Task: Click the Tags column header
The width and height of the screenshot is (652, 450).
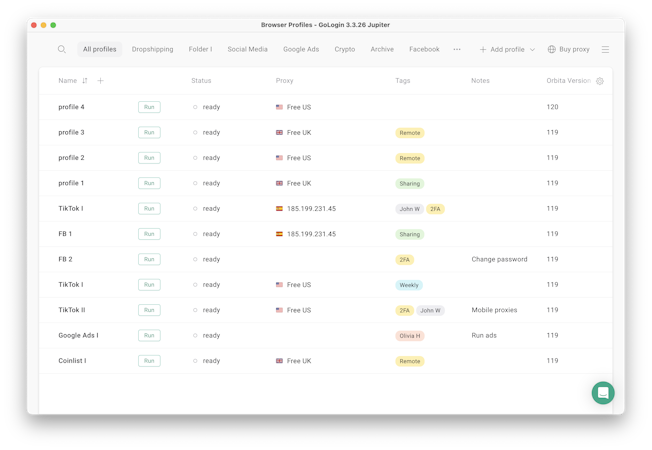Action: click(x=403, y=81)
